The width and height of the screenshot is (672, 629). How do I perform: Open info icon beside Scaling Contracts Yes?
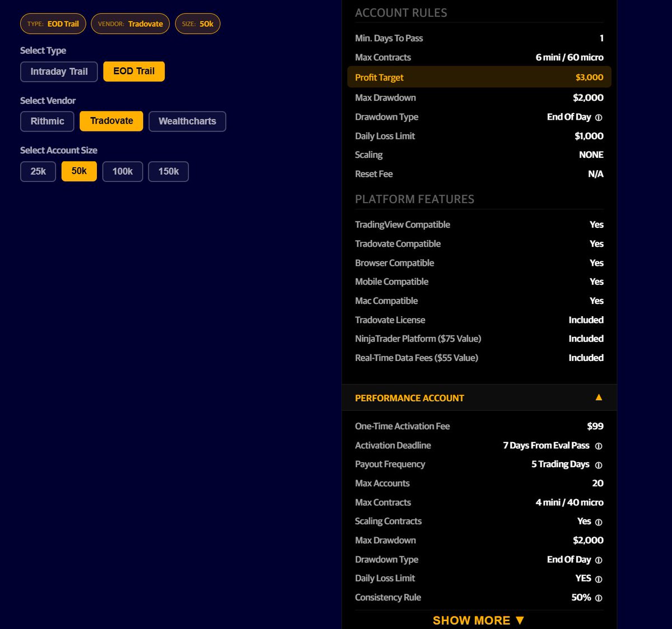[599, 522]
